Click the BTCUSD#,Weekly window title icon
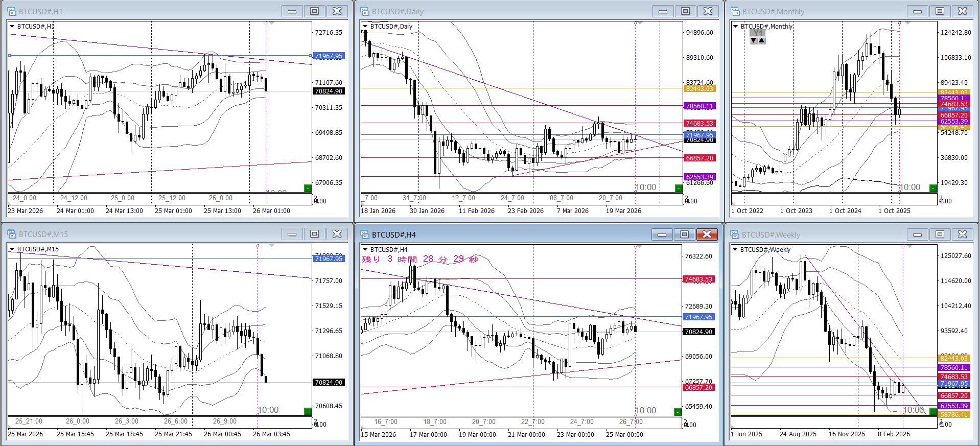The height and width of the screenshot is (446, 980). (735, 234)
